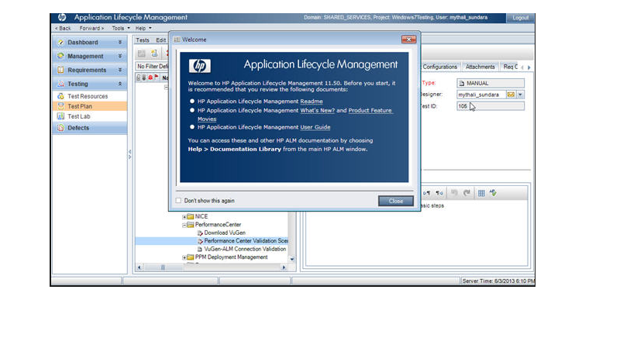Check Don't show this again
The width and height of the screenshot is (644, 362).
coord(178,201)
